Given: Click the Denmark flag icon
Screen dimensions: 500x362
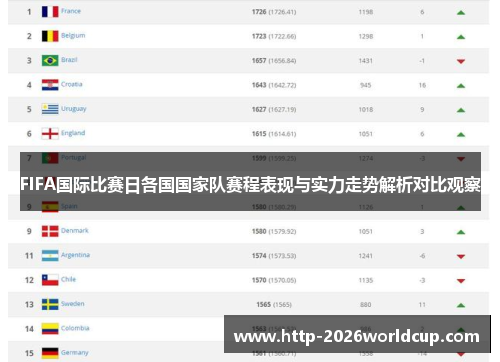Looking at the screenshot, I should pyautogui.click(x=50, y=231).
